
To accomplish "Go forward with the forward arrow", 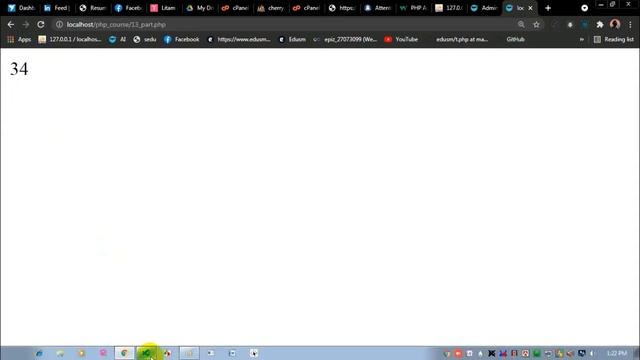I will tap(26, 24).
